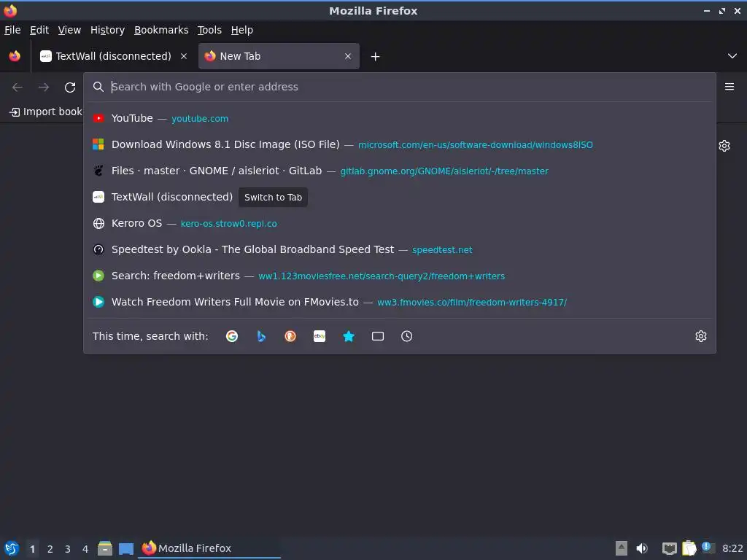747x560 pixels.
Task: Search this time with Bing icon
Action: (x=261, y=336)
